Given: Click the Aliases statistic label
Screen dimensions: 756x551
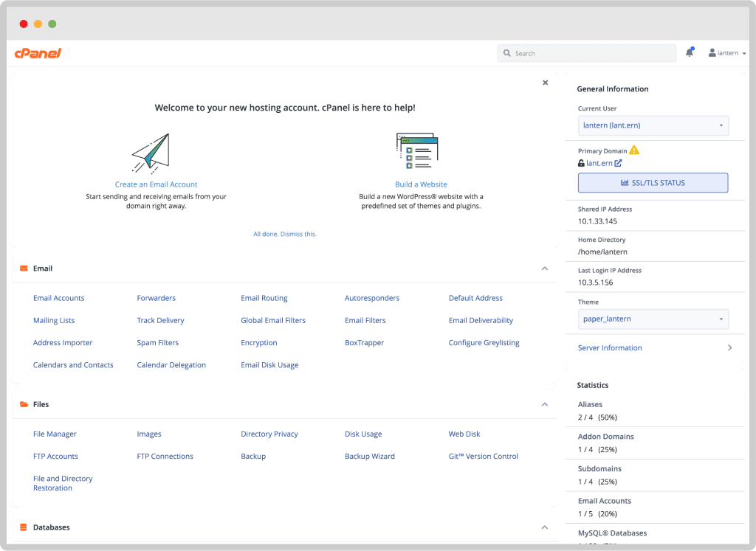Looking at the screenshot, I should 590,404.
